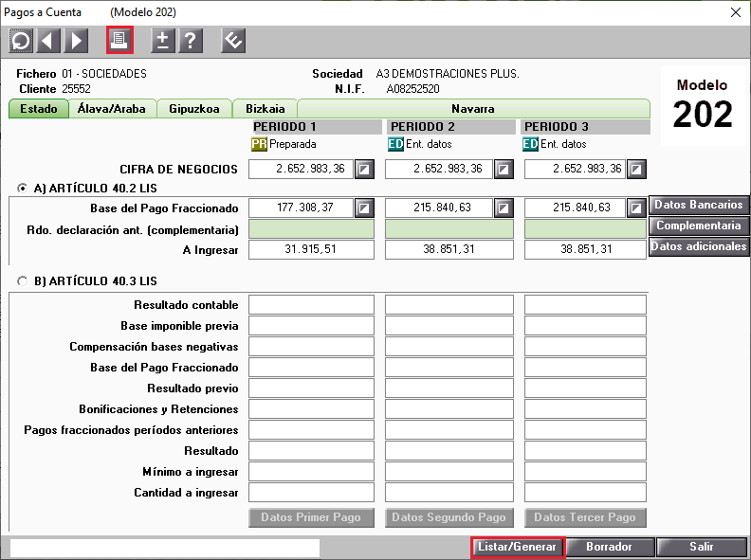Click the Datos adicionales button
The height and width of the screenshot is (560, 751).
click(699, 246)
